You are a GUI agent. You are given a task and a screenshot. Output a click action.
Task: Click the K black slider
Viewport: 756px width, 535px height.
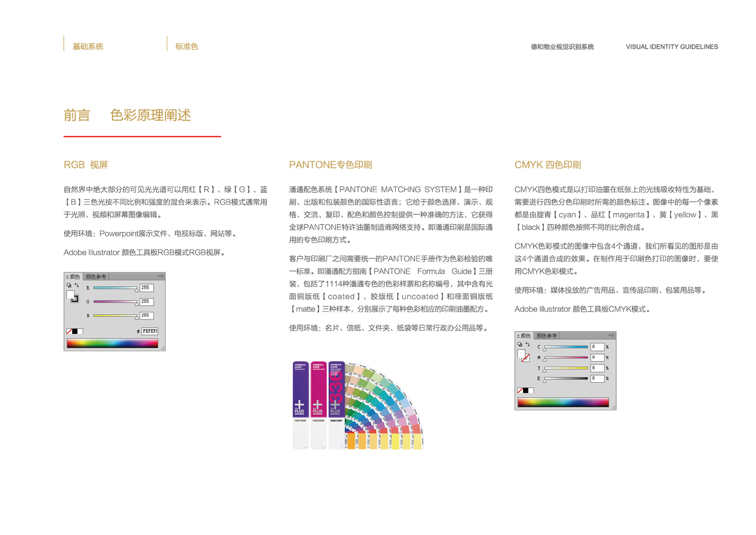pyautogui.click(x=565, y=379)
